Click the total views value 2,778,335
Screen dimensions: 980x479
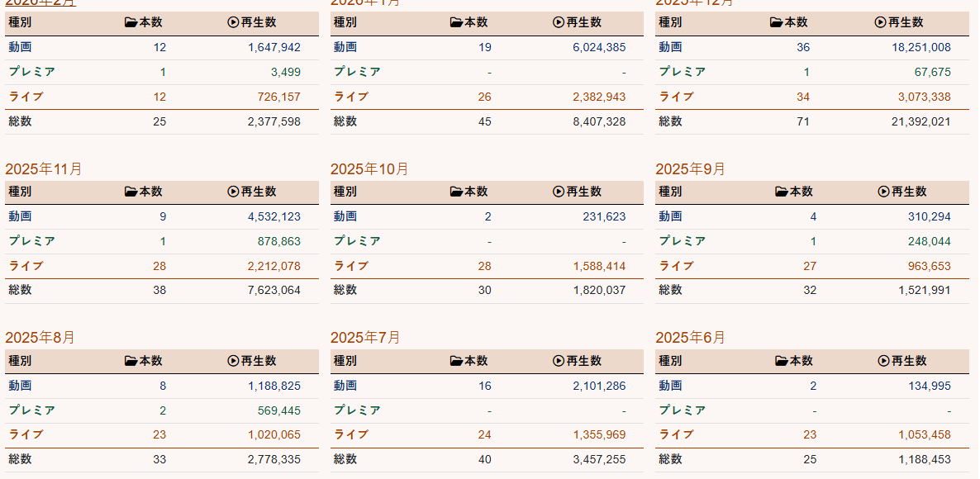pos(274,459)
